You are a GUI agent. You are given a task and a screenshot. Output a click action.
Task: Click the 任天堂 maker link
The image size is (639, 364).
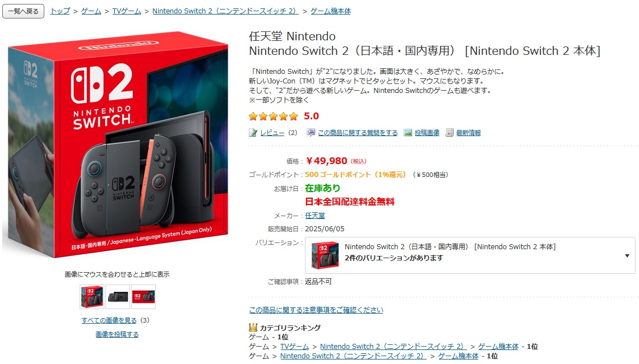(315, 216)
